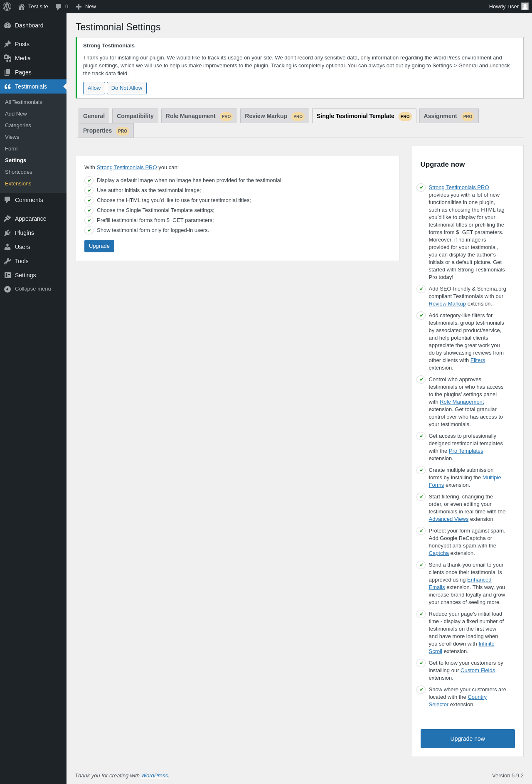Viewport: 532px width, 784px height.
Task: Open the Shortcodes submenu item
Action: [33, 172]
